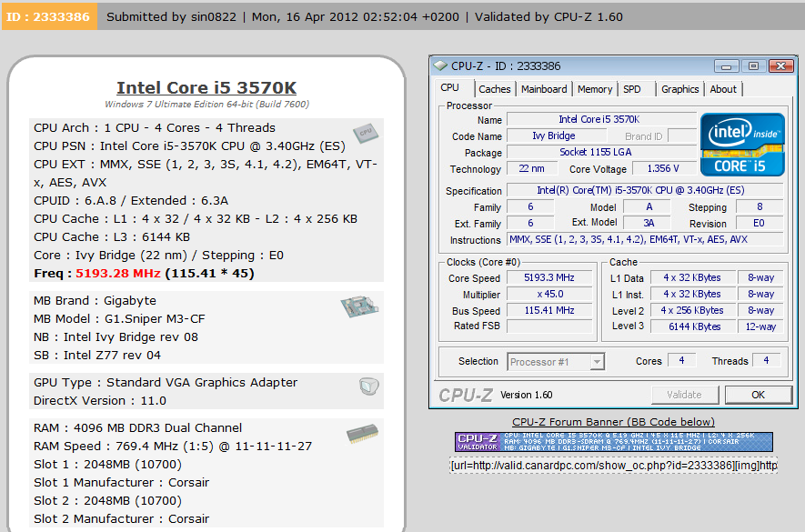Screen dimensions: 805x532
Task: Click the greyed Validate button
Action: tap(684, 395)
